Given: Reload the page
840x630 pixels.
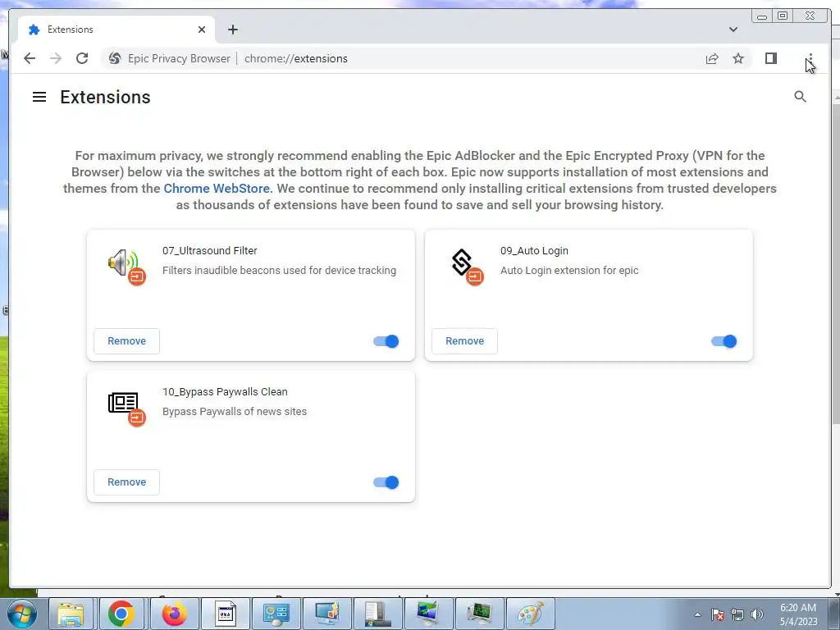Looking at the screenshot, I should click(82, 58).
